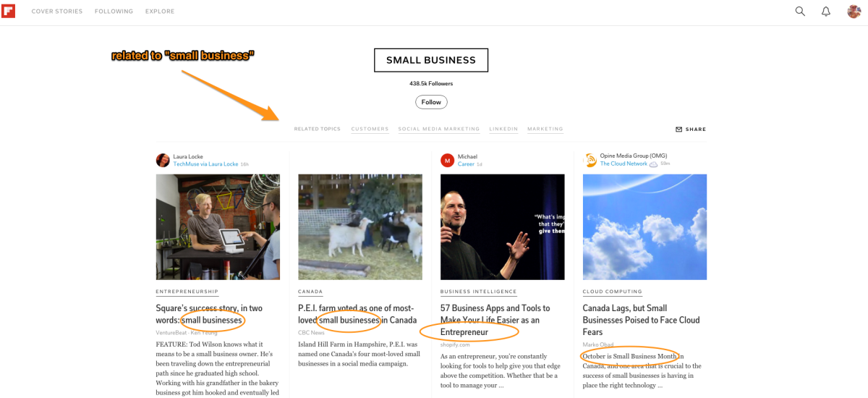Screen dimensions: 868x398
Task: Click the SHARE label
Action: click(x=696, y=130)
